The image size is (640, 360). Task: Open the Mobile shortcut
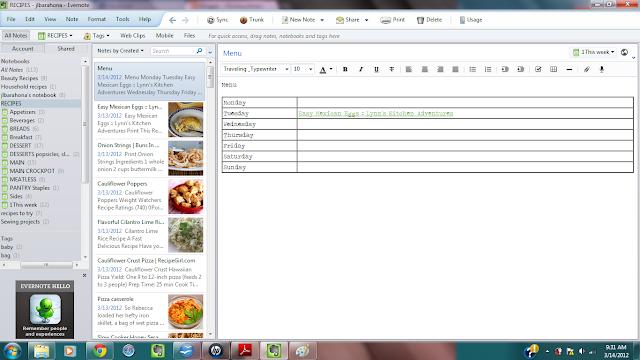164,36
